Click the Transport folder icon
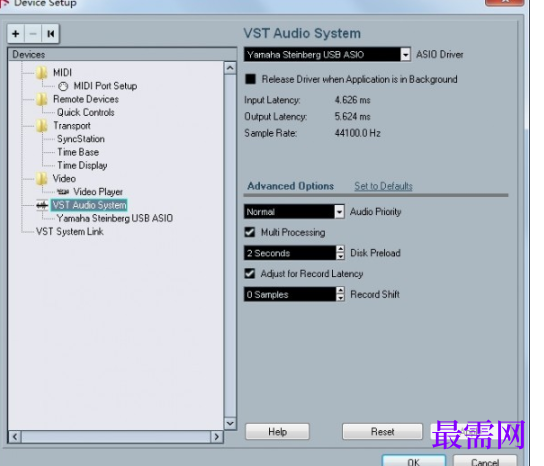The height and width of the screenshot is (466, 544). [x=42, y=126]
